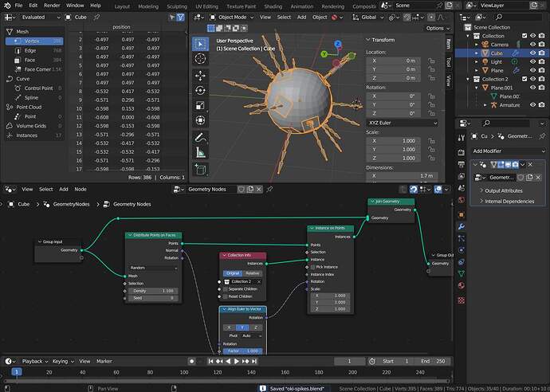Select Original in Collection Info node
Viewport: 550px width, 392px height.
[233, 273]
